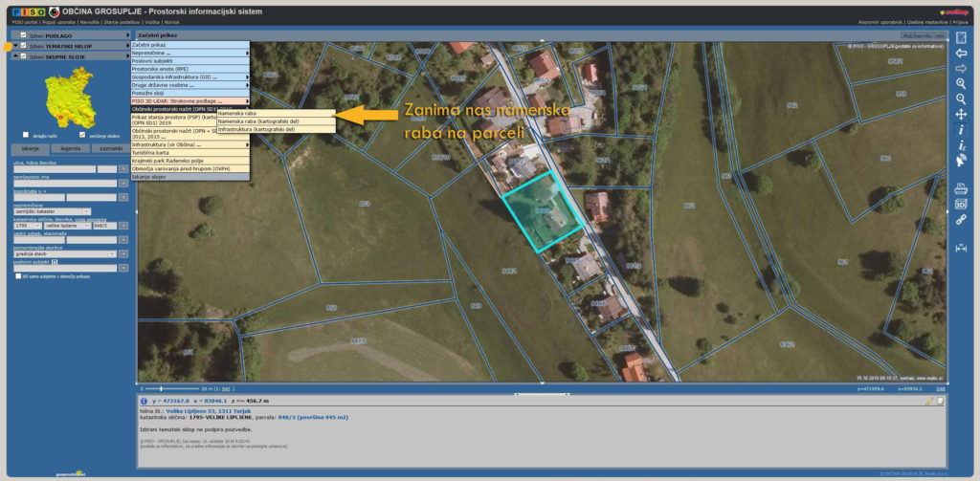Image resolution: width=980 pixels, height=481 pixels.
Task: Switch to the legenda tab
Action: pos(70,148)
